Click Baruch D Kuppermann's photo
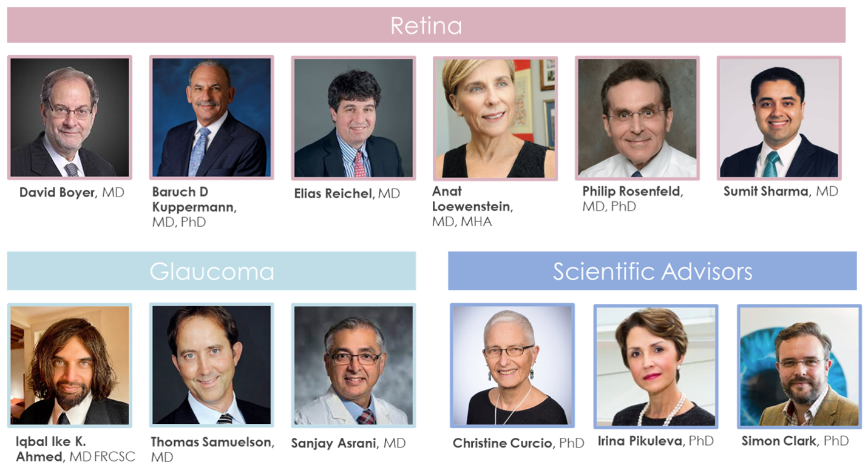Viewport: 868px width, 476px height. point(211,118)
